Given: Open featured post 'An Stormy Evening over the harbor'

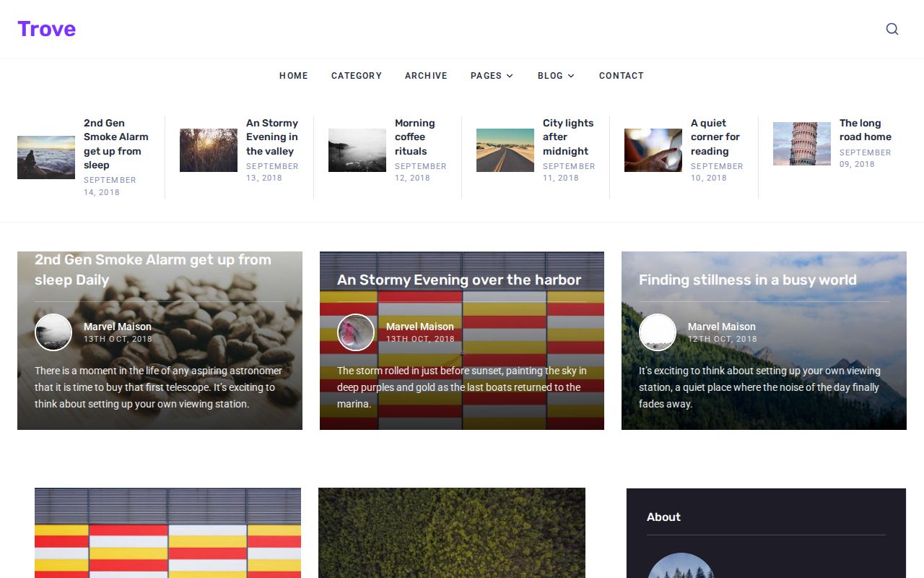Looking at the screenshot, I should [459, 280].
